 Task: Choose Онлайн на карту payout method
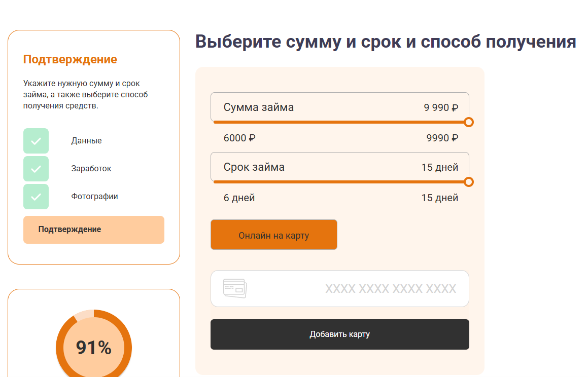point(274,235)
